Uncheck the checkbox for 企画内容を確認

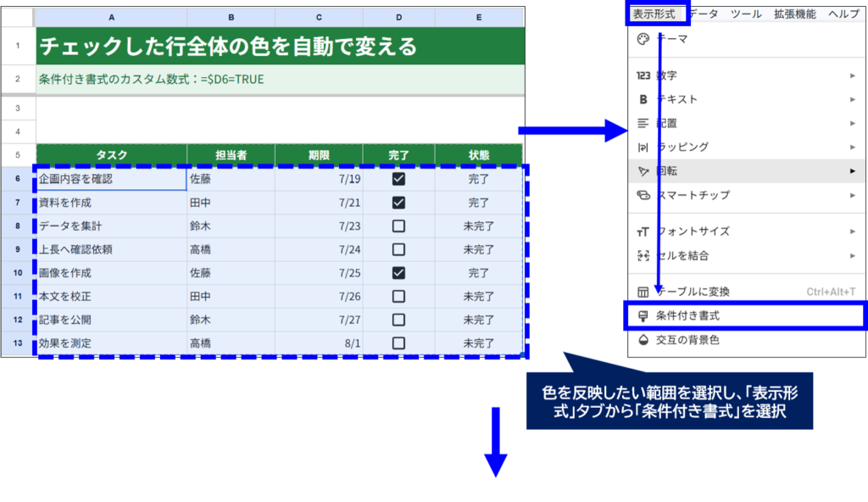click(x=398, y=179)
